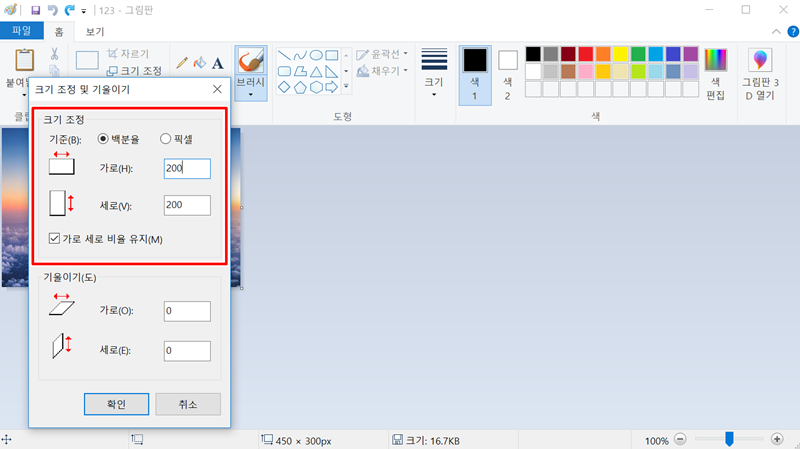The image size is (800, 449).
Task: Open the 파일 menu
Action: [21, 31]
